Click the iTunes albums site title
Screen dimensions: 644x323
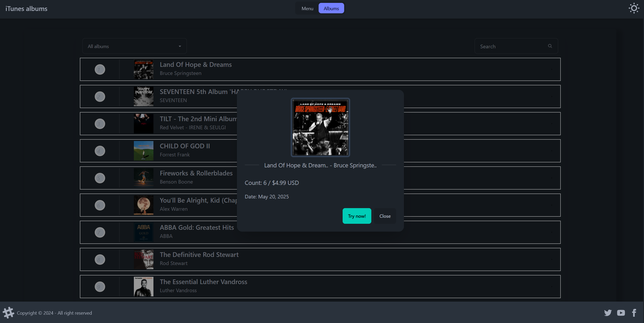[x=26, y=9]
